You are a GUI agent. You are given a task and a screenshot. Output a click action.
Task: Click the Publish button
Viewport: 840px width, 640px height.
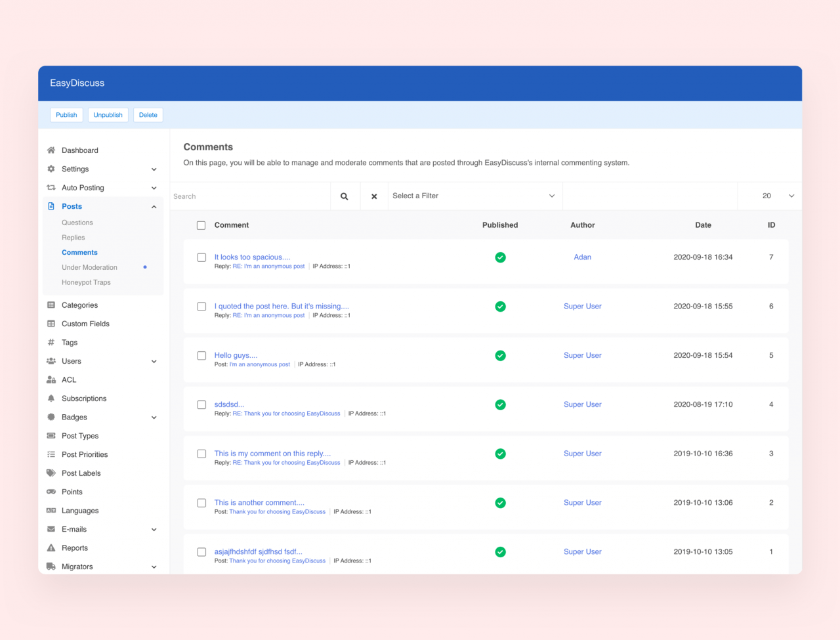[66, 115]
